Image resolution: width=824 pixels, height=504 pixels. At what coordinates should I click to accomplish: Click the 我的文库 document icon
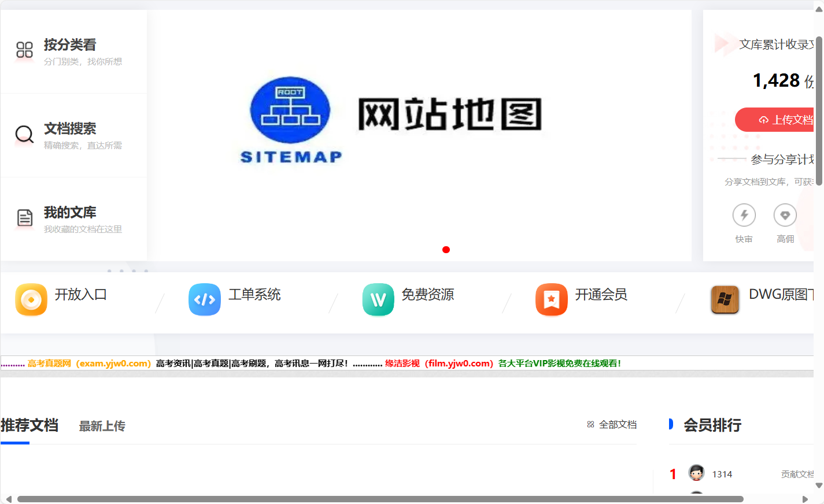pyautogui.click(x=24, y=218)
